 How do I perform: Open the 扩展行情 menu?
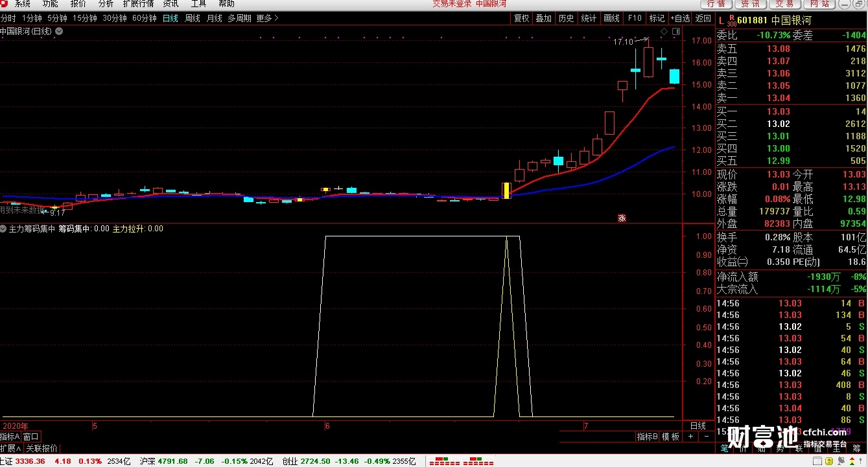click(139, 4)
